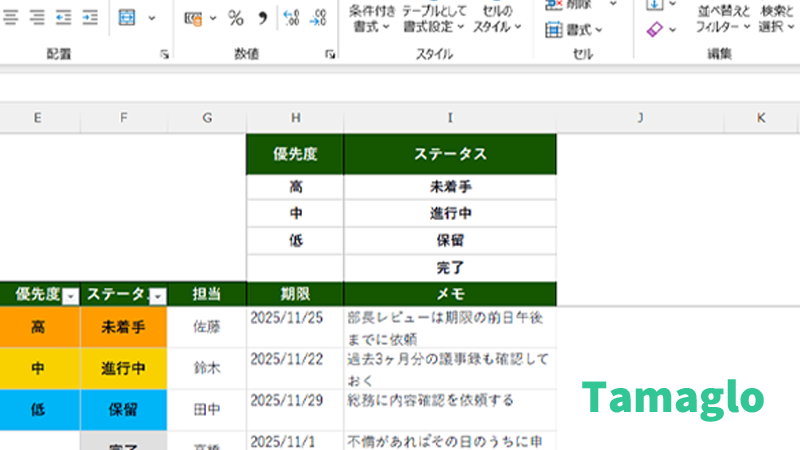Select the orange 未着手 status cell
The image size is (800, 450).
[x=123, y=327]
